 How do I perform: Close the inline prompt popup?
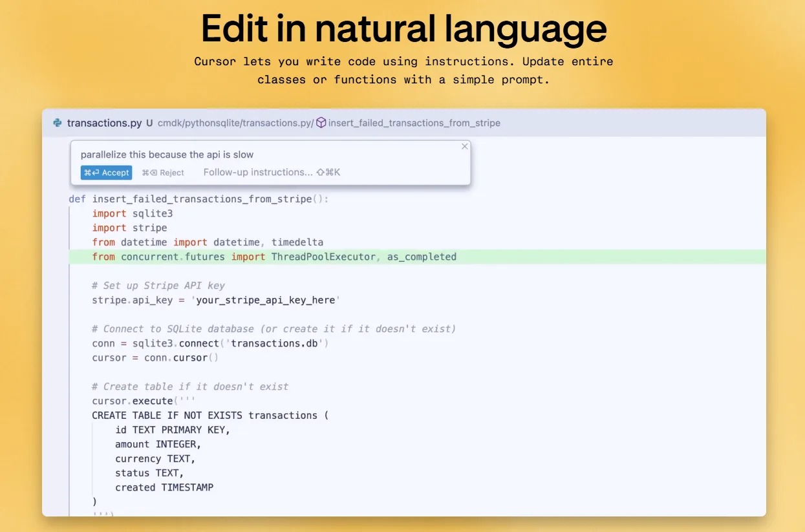[x=464, y=147]
